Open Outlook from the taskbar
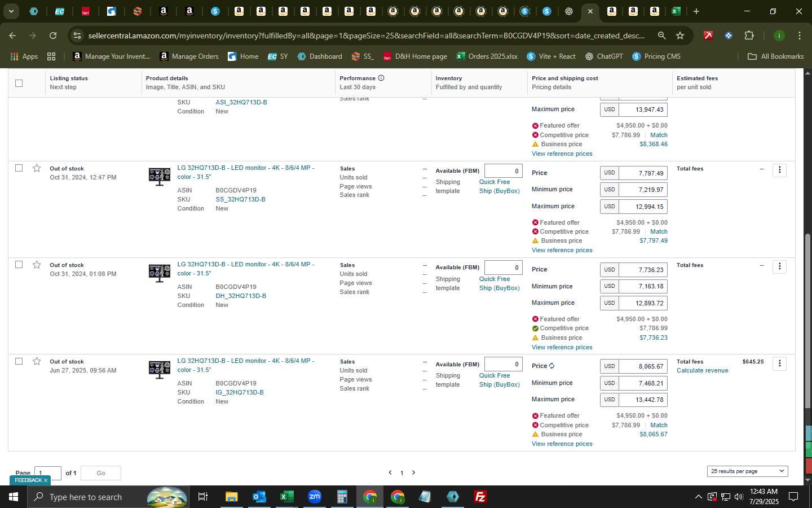Viewport: 812px width, 508px height. [259, 497]
